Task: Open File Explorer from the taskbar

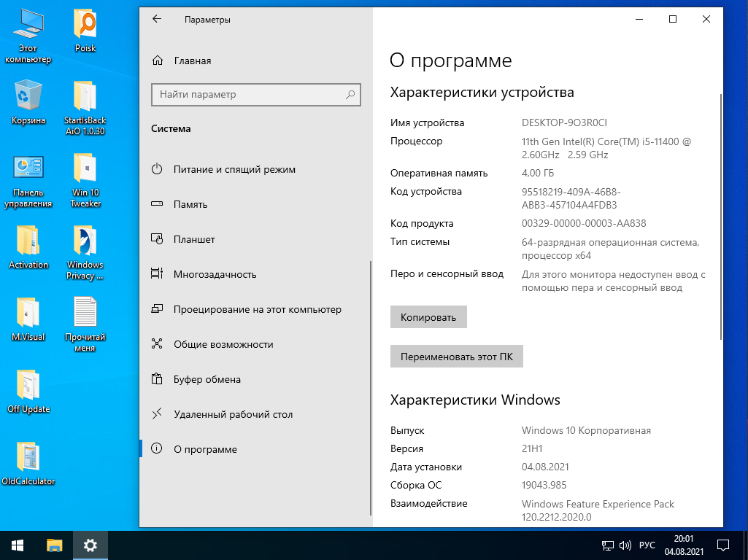Action: point(55,545)
